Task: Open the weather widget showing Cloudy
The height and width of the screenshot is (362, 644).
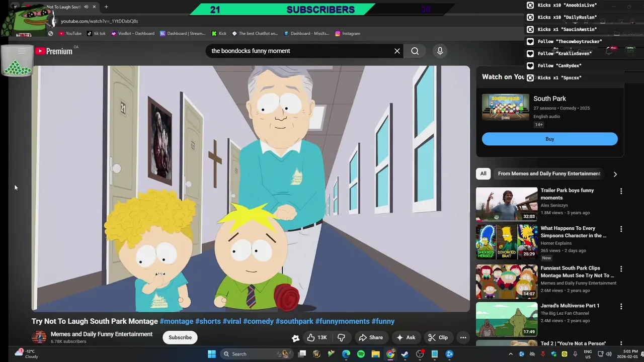Action: 27,353
